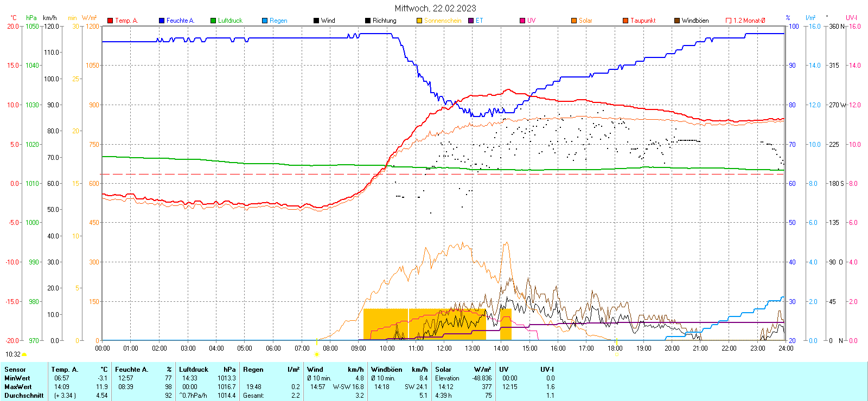Click the Durchschnitt row label

(24, 396)
